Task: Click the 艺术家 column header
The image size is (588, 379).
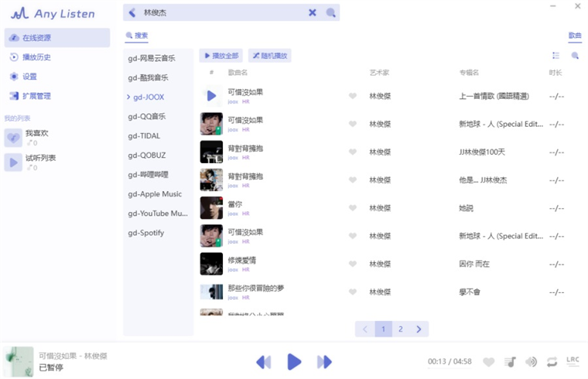Action: pyautogui.click(x=379, y=73)
